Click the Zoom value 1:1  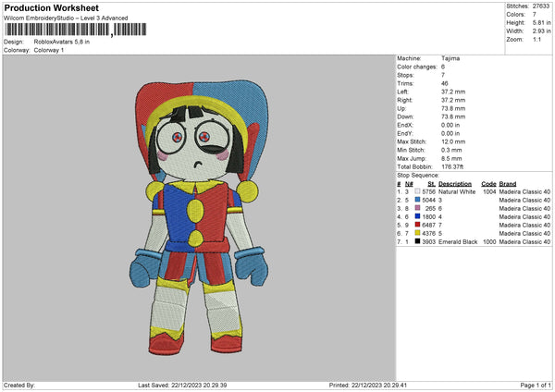point(536,40)
